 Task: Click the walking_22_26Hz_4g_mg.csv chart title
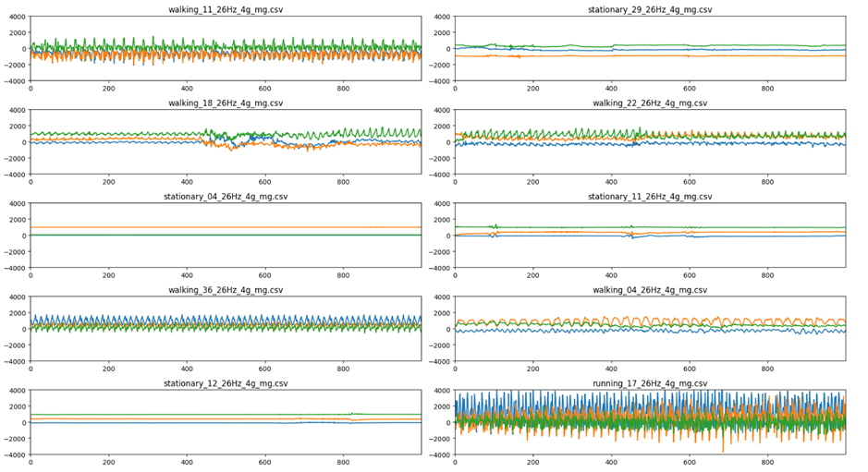tap(651, 103)
